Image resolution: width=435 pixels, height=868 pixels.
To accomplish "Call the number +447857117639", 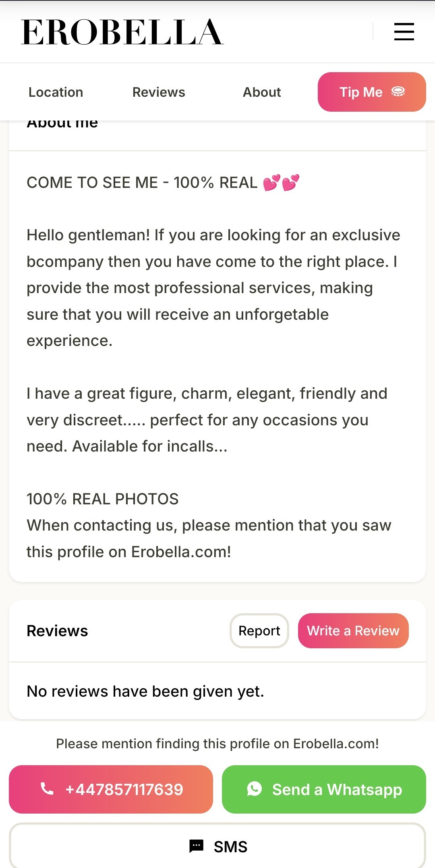I will pyautogui.click(x=124, y=789).
